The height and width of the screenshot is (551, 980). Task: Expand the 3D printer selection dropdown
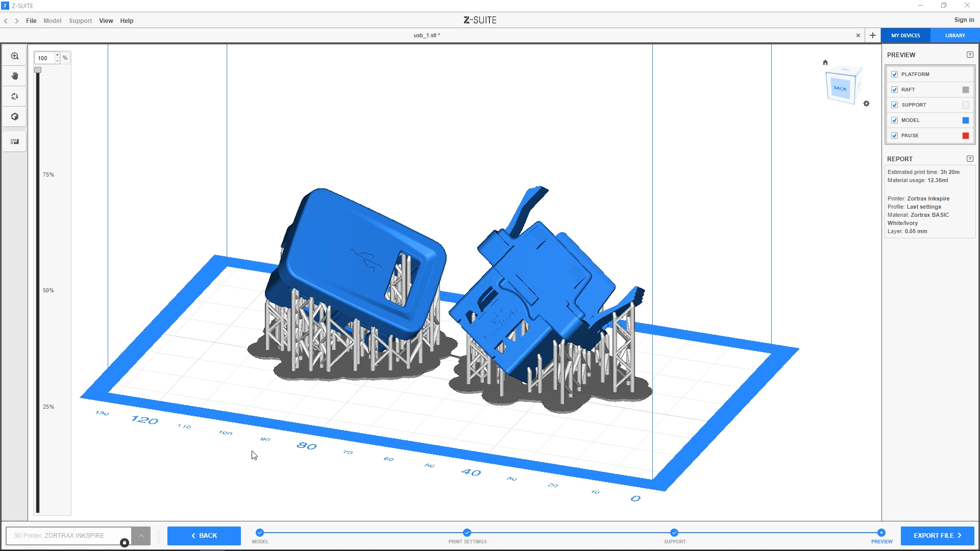tap(141, 536)
